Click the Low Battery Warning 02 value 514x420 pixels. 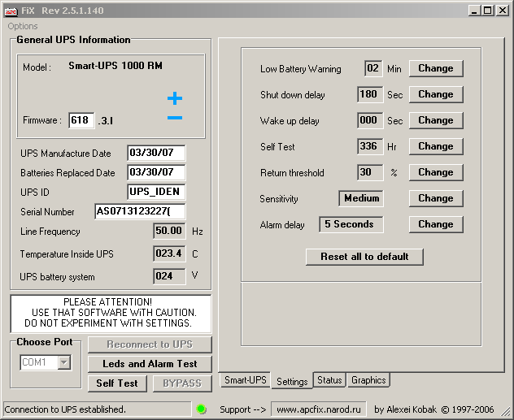(373, 68)
